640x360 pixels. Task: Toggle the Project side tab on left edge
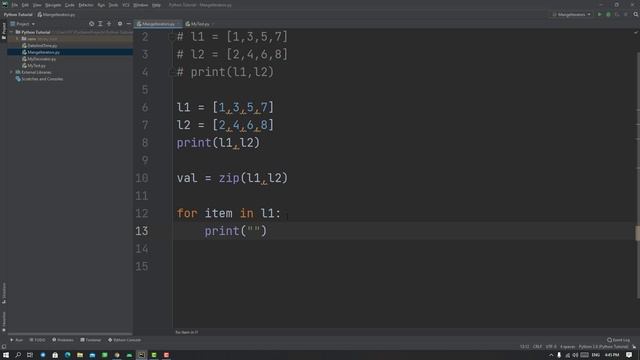coord(4,31)
